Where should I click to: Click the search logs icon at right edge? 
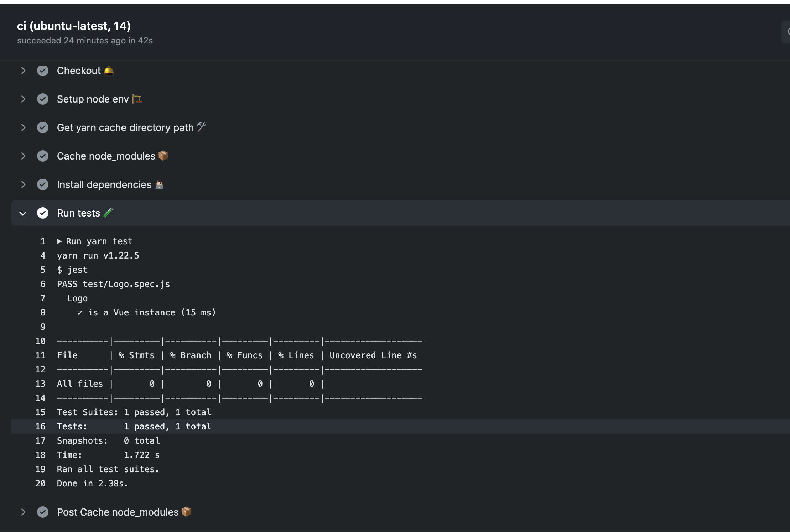tap(787, 32)
